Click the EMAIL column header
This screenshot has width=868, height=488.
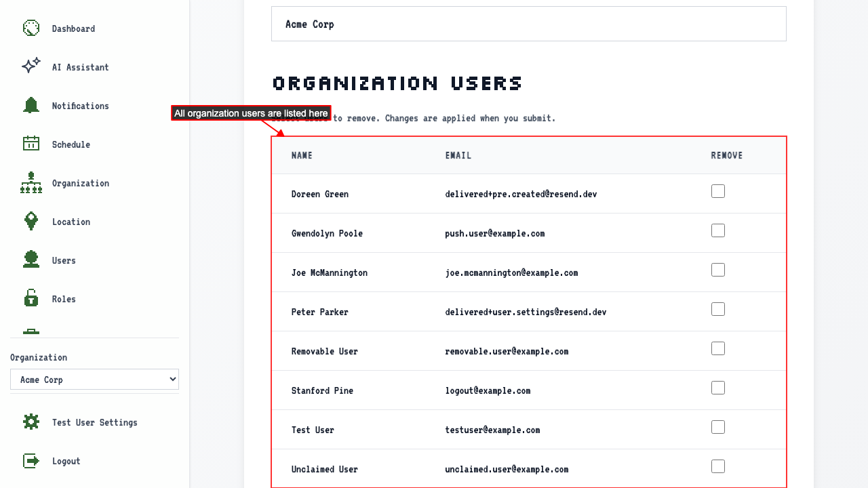point(458,155)
